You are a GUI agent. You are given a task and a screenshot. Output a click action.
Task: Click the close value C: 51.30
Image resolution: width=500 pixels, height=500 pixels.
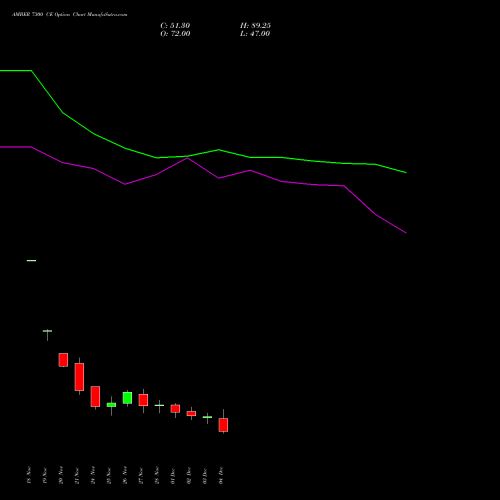[175, 26]
